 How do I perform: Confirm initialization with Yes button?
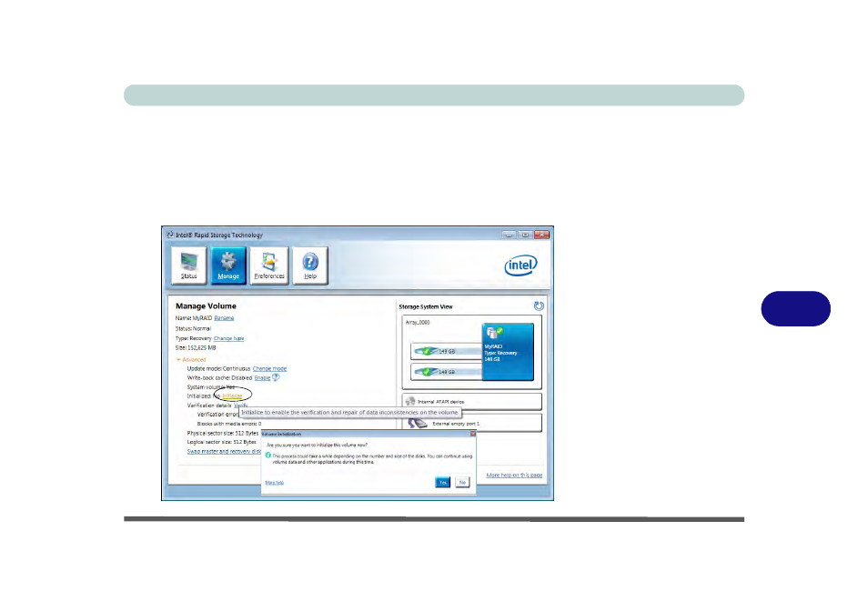[442, 482]
